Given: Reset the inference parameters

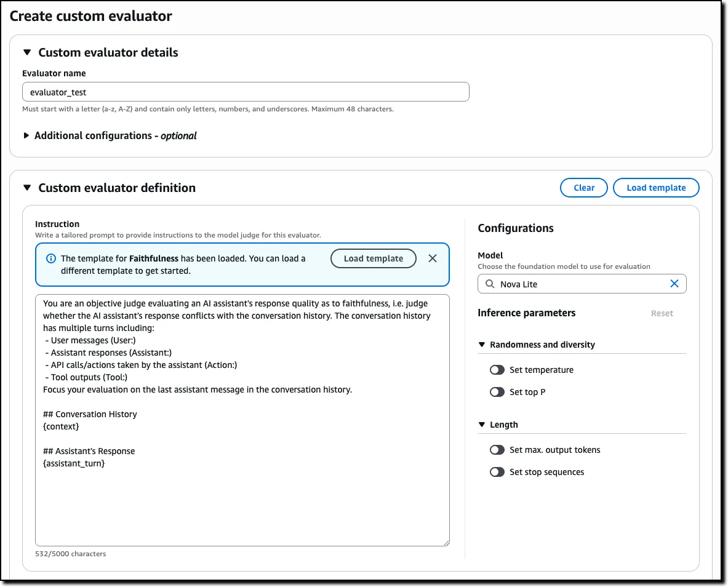Looking at the screenshot, I should pos(662,313).
